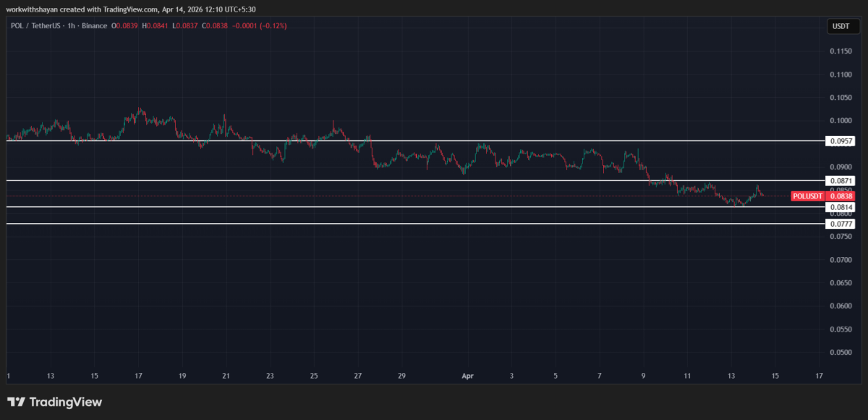Click the Apr label on the time axis

coord(467,377)
